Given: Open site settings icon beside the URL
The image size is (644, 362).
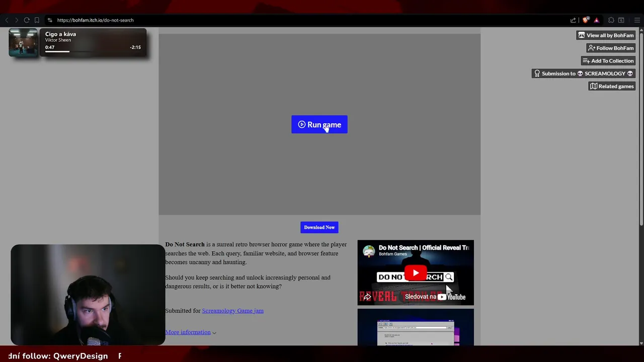Looking at the screenshot, I should click(x=50, y=20).
